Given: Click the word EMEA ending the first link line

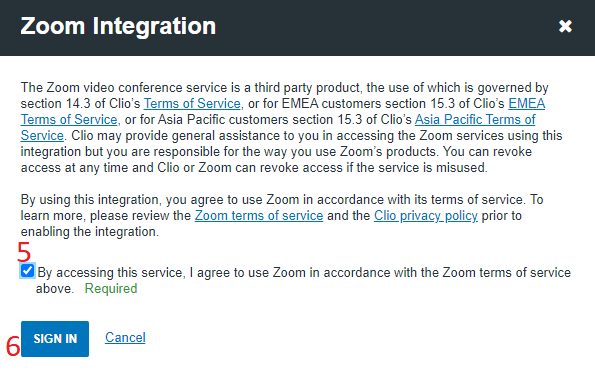Looking at the screenshot, I should tap(527, 104).
